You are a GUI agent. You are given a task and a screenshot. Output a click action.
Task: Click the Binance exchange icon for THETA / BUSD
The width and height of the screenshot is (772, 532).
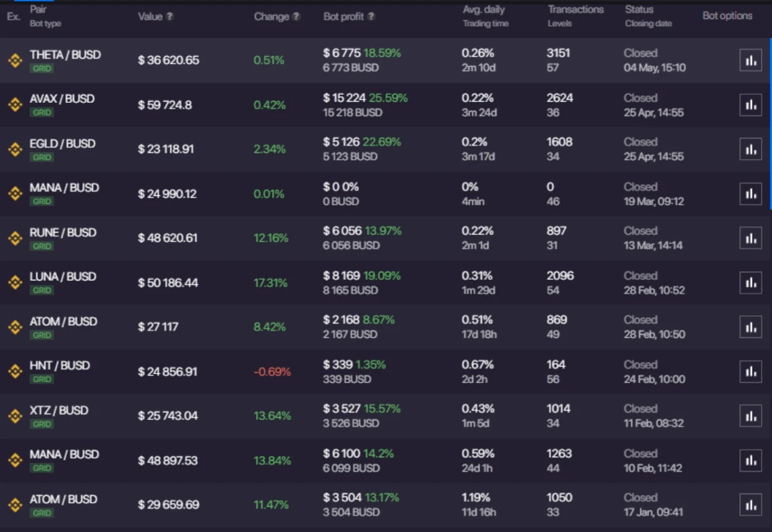click(x=15, y=60)
